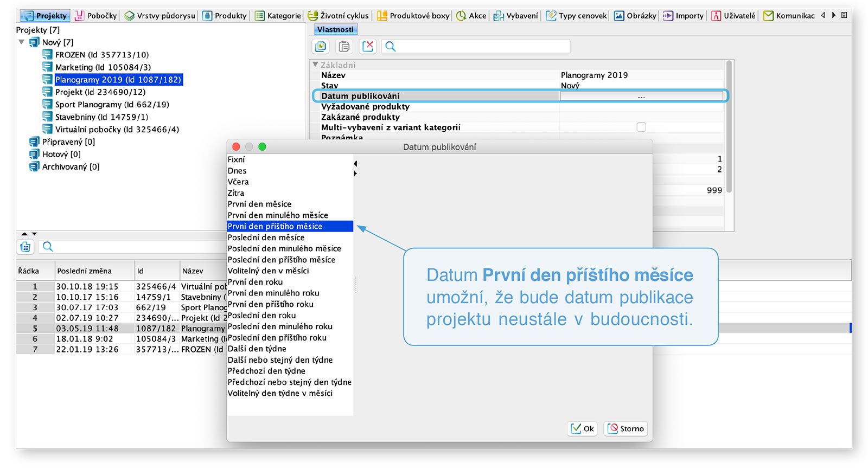
Task: Click the red X delete icon in Vlastnosti
Action: 368,47
